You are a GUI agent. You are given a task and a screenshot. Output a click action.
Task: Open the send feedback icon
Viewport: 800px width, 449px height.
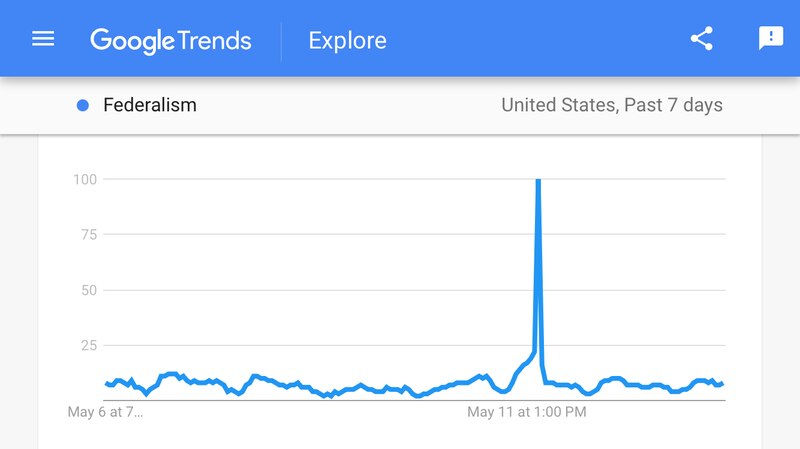point(770,39)
